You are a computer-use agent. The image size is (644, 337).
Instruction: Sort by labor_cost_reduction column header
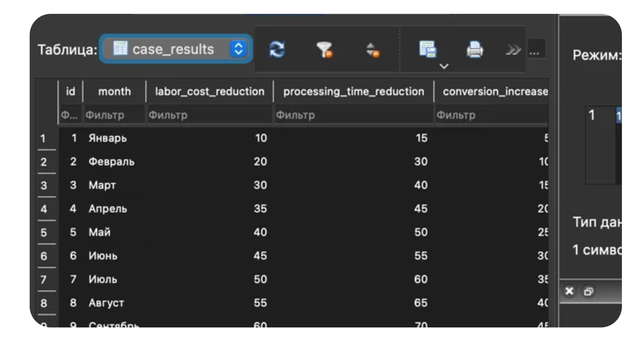point(210,91)
